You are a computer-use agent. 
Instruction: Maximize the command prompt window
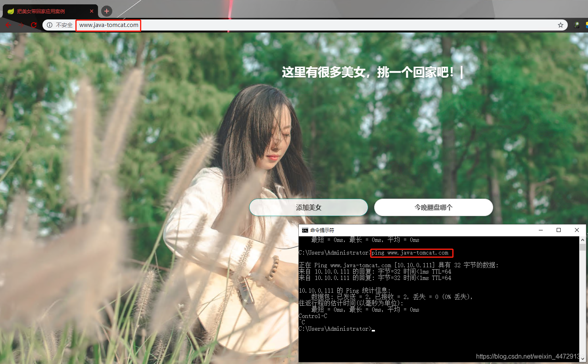[x=559, y=230]
